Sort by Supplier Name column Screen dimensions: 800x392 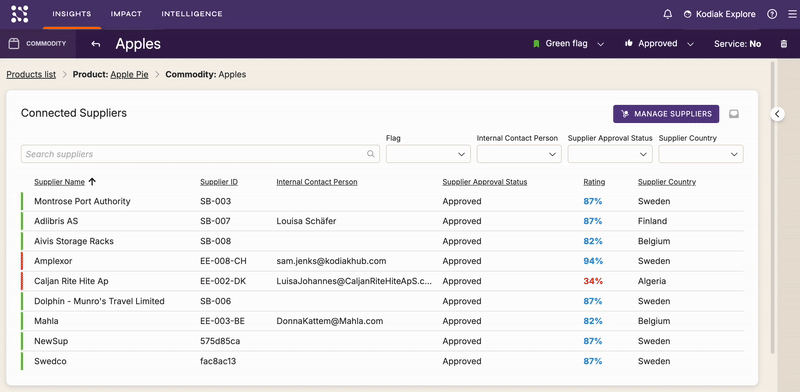59,182
